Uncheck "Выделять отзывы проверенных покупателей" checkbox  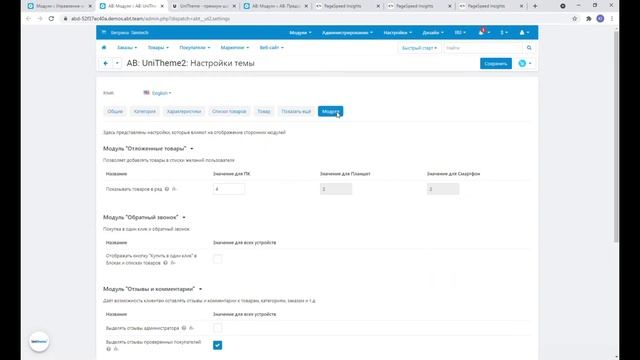(x=218, y=345)
